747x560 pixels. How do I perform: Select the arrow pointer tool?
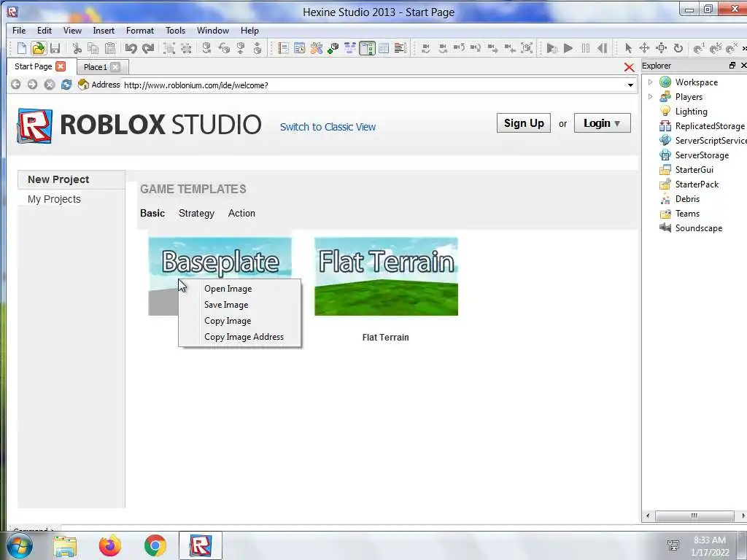628,48
